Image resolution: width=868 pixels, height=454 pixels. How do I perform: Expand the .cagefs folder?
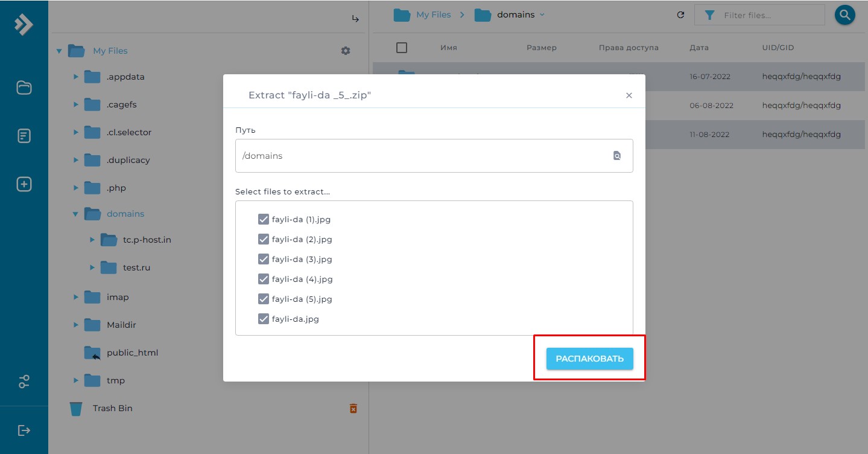[76, 104]
